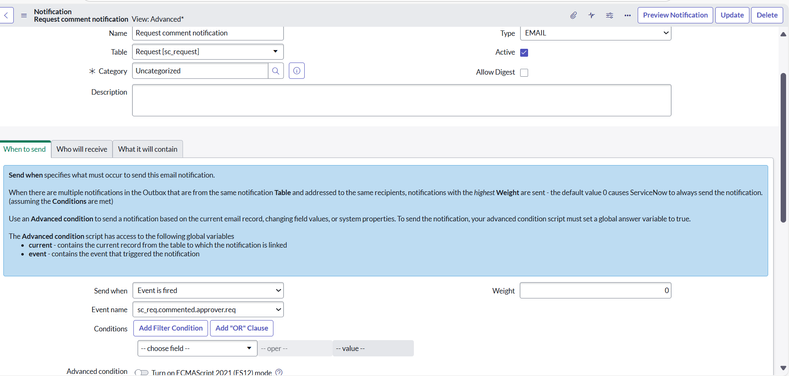Click the condition value field
The height and width of the screenshot is (376, 789).
pyautogui.click(x=373, y=348)
